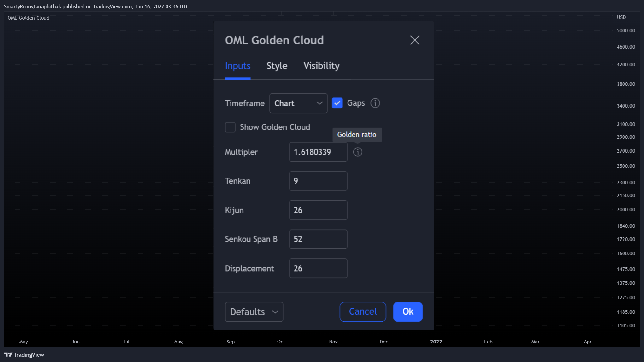Click the Multipler input field
This screenshot has width=644, height=362.
[318, 152]
